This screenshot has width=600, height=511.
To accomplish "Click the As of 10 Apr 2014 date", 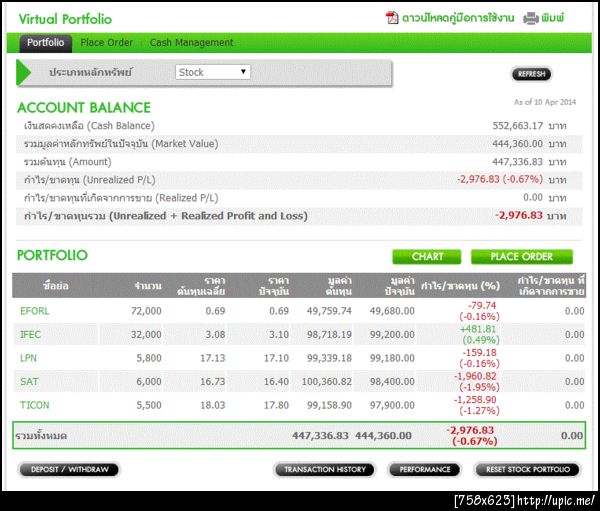I will coord(545,102).
